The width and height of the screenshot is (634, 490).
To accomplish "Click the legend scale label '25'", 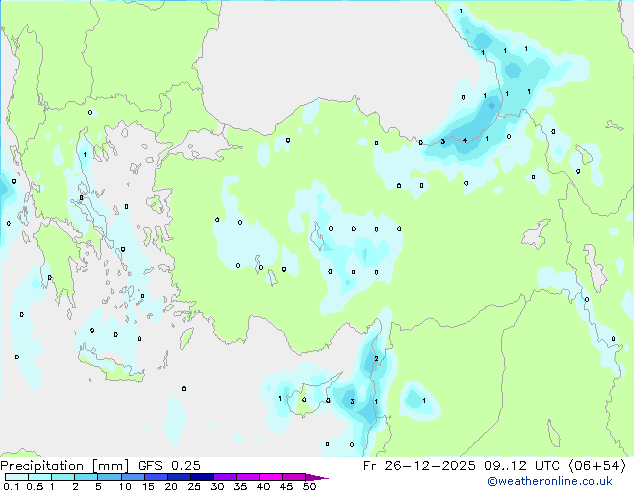I will click(194, 486).
